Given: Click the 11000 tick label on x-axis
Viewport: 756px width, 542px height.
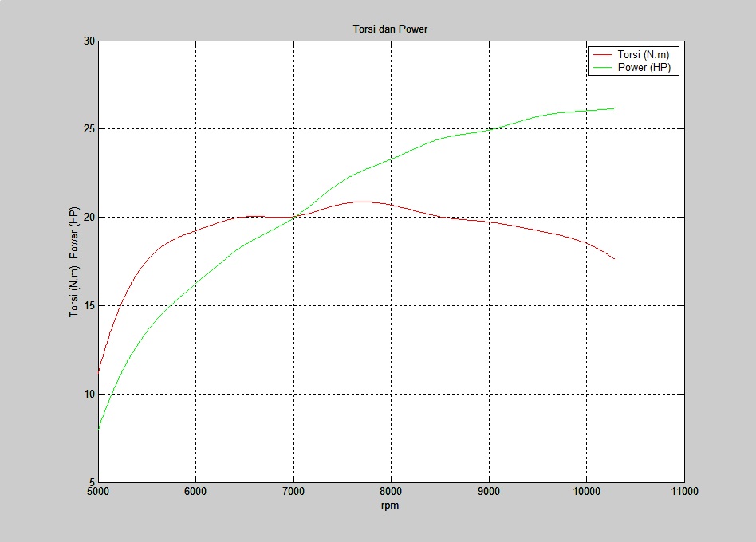Looking at the screenshot, I should tap(684, 492).
